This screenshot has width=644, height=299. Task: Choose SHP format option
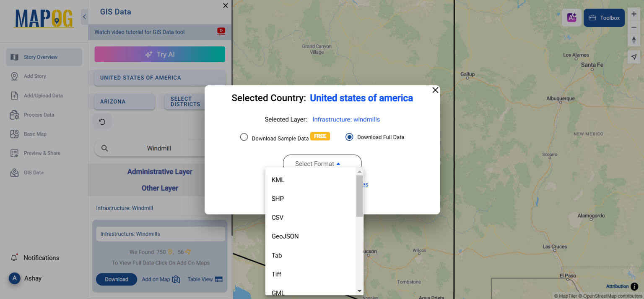point(311,199)
